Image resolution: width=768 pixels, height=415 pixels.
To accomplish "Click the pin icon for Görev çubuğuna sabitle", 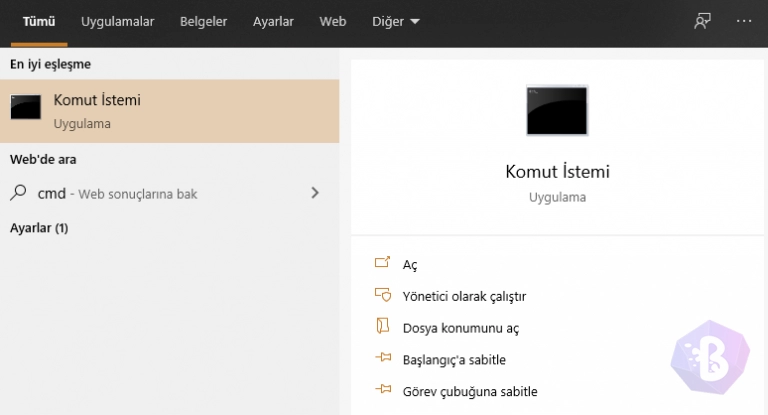I will (x=381, y=390).
